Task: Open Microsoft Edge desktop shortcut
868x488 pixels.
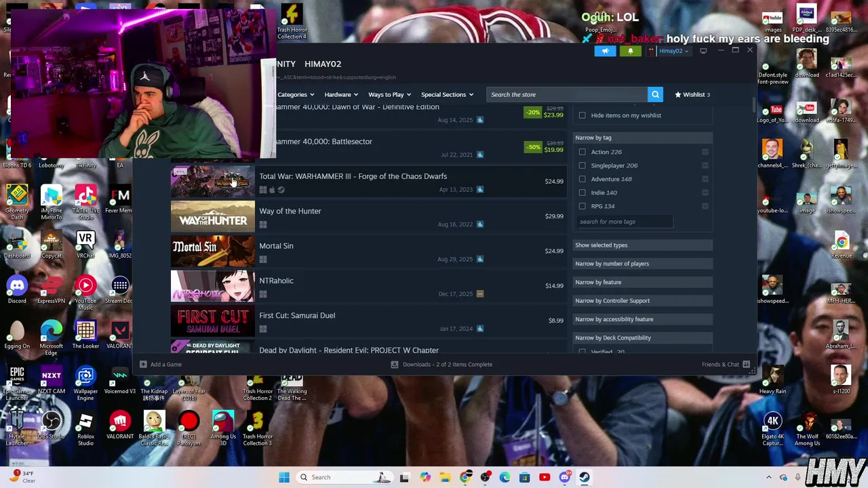Action: click(x=52, y=338)
